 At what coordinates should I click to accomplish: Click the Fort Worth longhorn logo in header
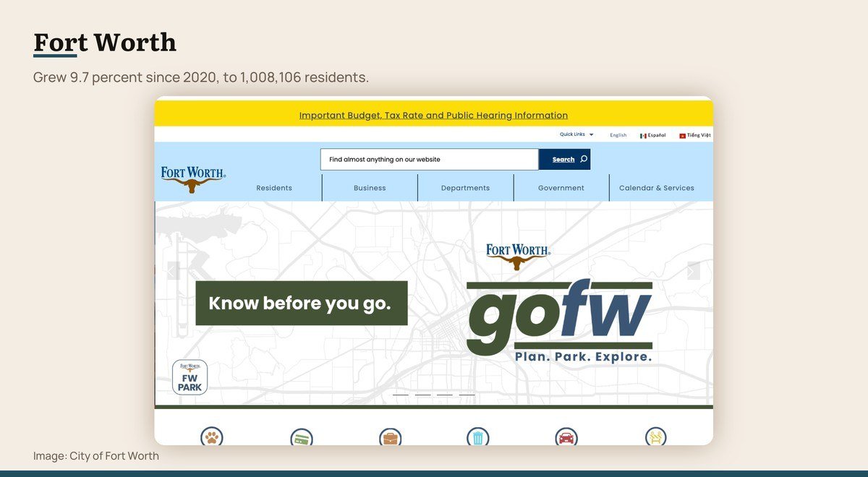[192, 179]
